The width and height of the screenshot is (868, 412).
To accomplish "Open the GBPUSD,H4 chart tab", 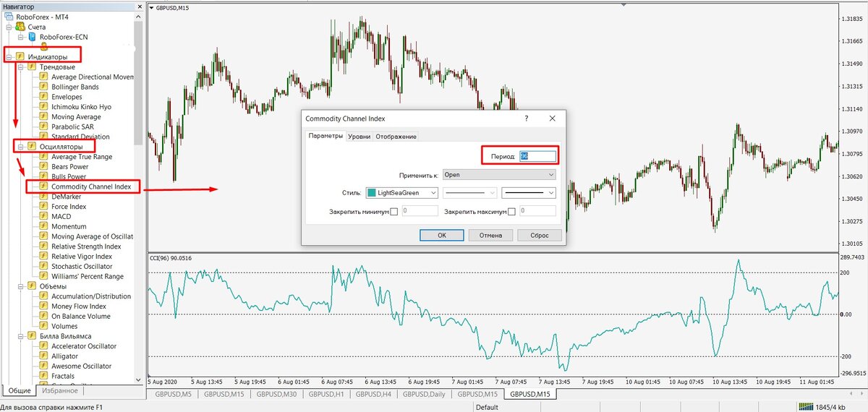I will 374,394.
